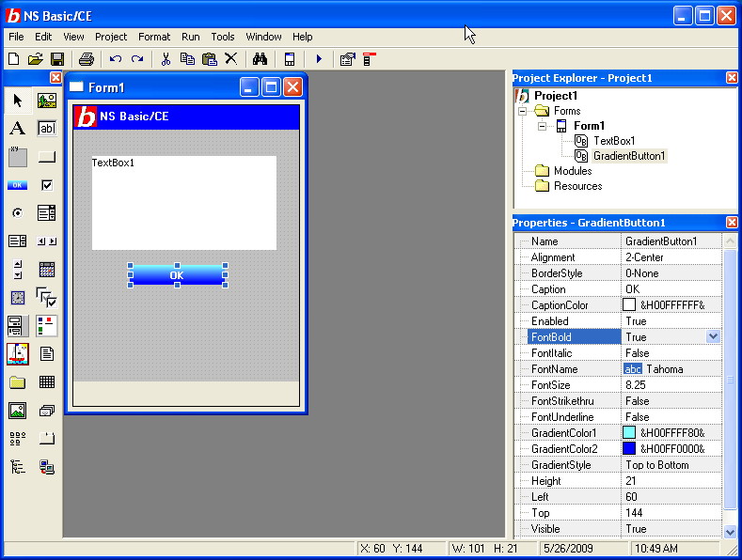The image size is (742, 560).
Task: Select the TreeView tool in toolbox
Action: point(18,467)
